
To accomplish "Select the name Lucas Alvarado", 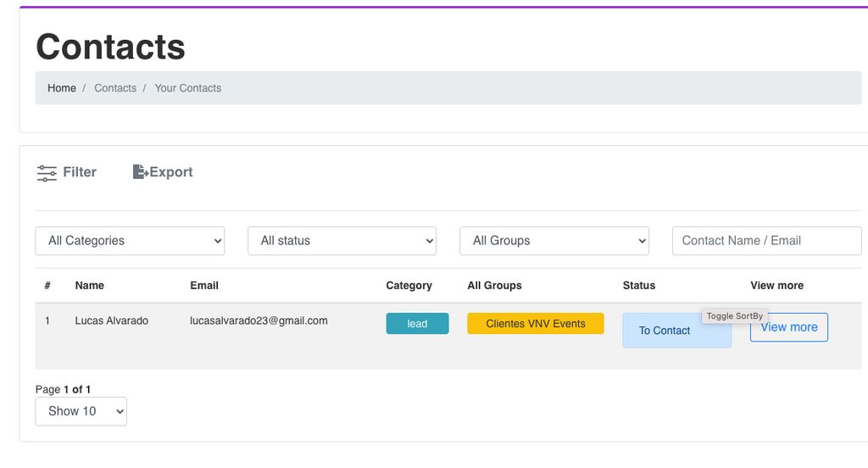I will 112,320.
